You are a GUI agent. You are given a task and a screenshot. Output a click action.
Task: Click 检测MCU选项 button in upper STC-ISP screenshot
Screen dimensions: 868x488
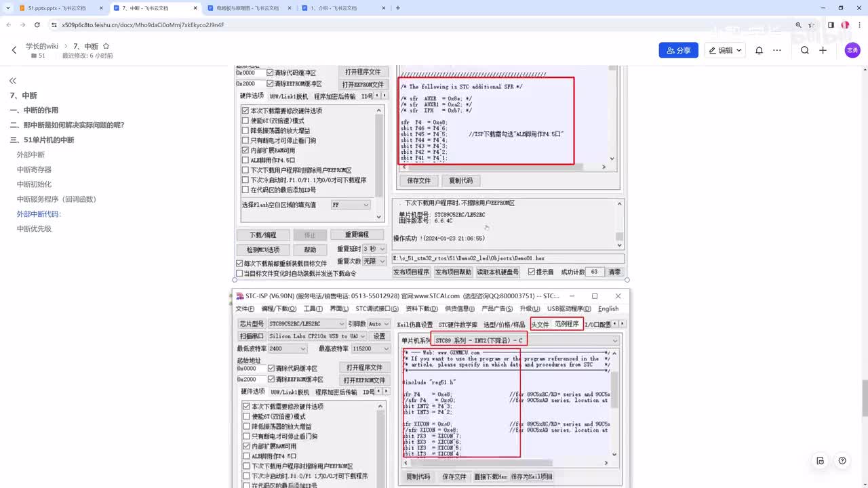pyautogui.click(x=263, y=249)
